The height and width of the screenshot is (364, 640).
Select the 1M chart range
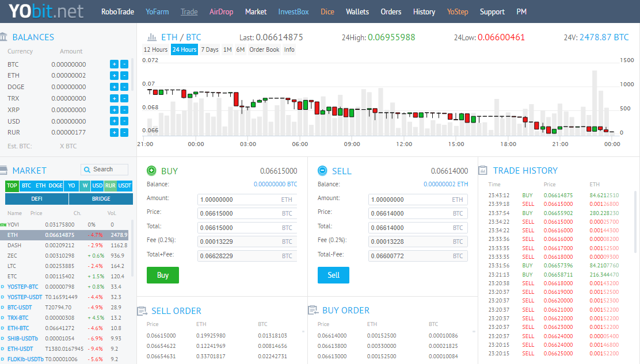pyautogui.click(x=227, y=49)
